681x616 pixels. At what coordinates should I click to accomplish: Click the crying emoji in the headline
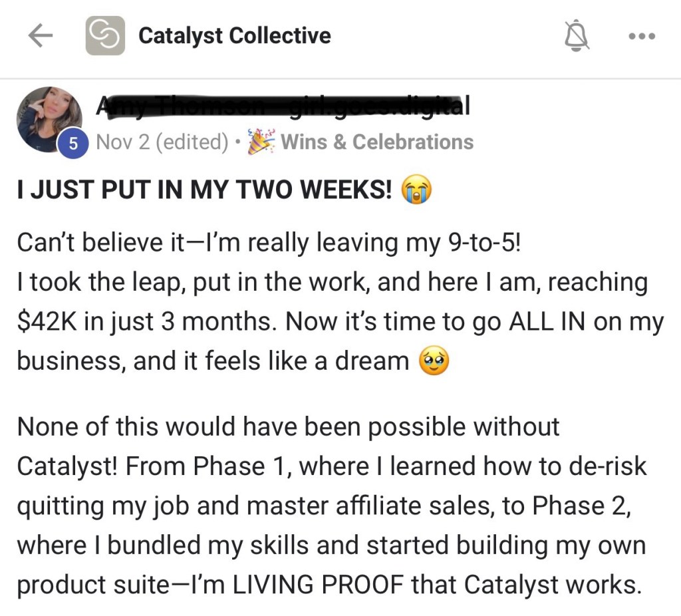[416, 191]
